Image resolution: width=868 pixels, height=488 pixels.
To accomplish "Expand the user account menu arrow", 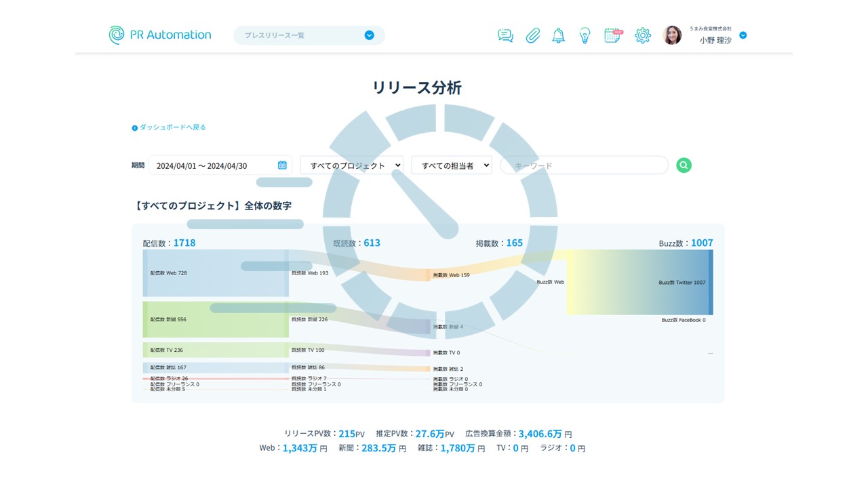I will point(743,35).
